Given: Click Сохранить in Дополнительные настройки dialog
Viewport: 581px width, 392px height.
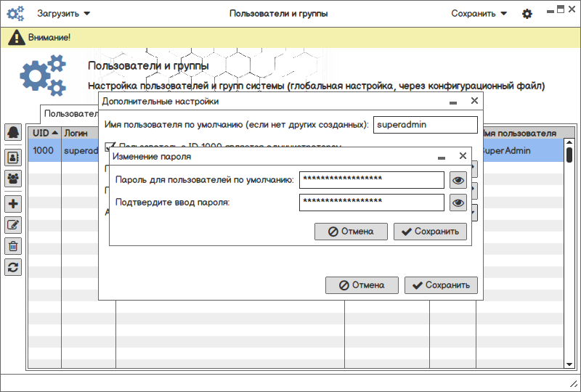Looking at the screenshot, I should click(441, 285).
